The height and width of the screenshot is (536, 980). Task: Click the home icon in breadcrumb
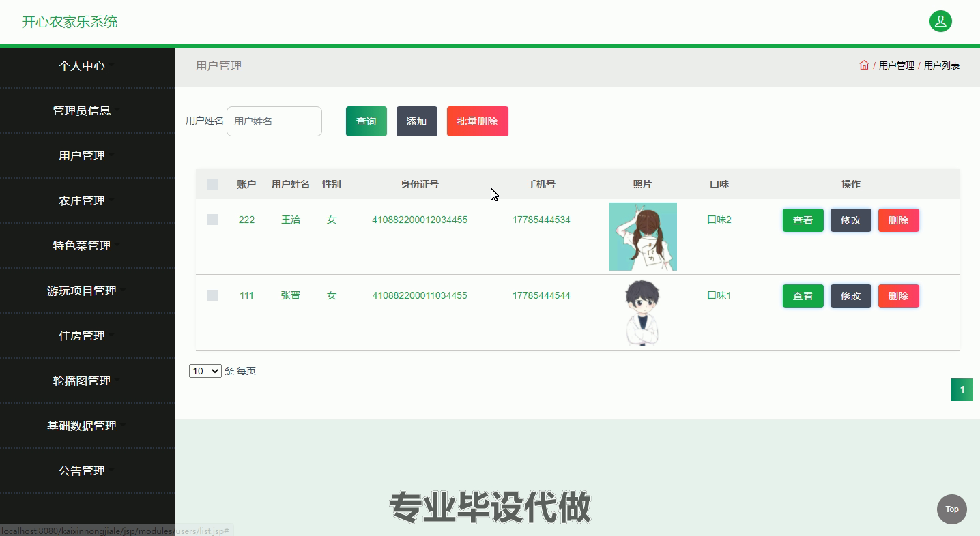[864, 65]
